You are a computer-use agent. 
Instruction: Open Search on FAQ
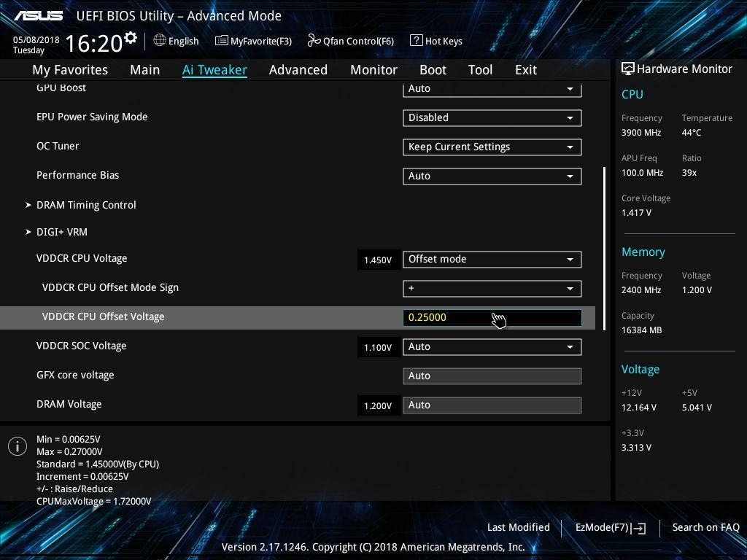tap(705, 526)
